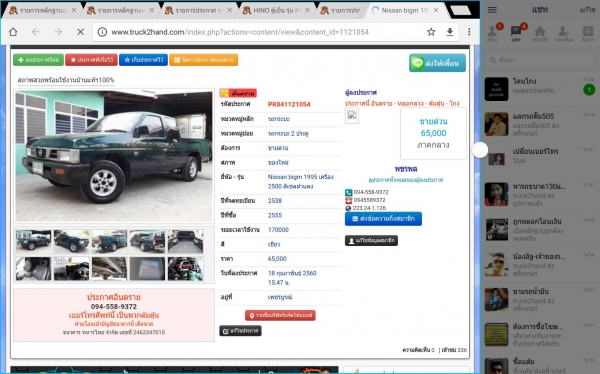The height and width of the screenshot is (374, 600).
Task: Click the red pin location button
Action: 280,315
